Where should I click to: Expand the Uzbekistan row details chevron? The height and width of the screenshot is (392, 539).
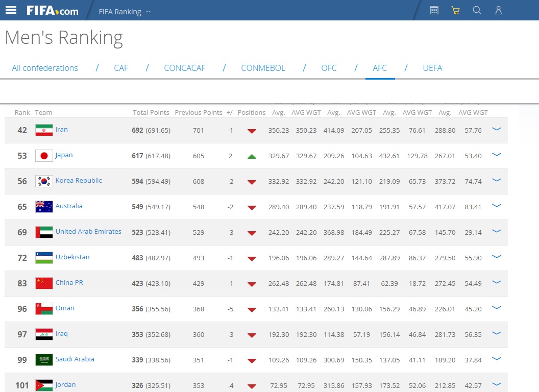[496, 257]
